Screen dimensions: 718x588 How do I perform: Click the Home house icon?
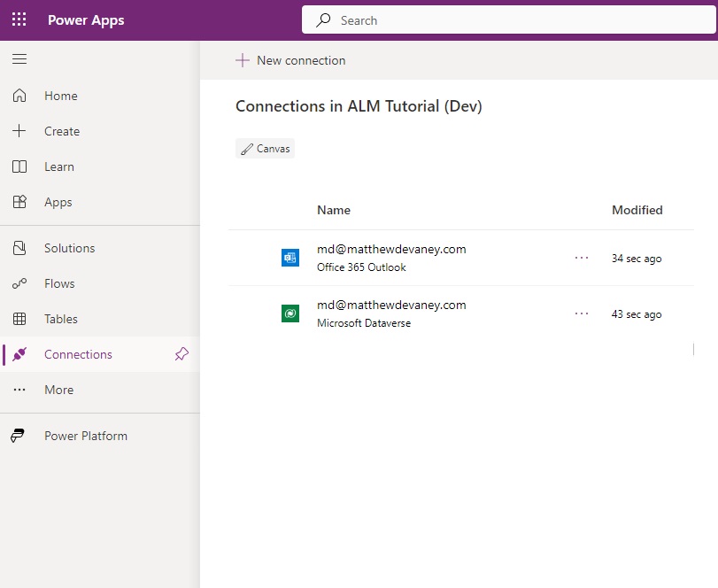[x=19, y=96]
